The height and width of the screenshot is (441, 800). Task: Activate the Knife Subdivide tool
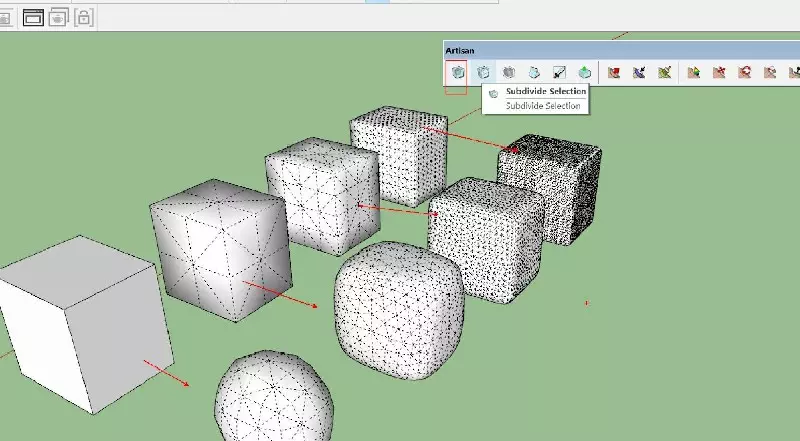[559, 72]
